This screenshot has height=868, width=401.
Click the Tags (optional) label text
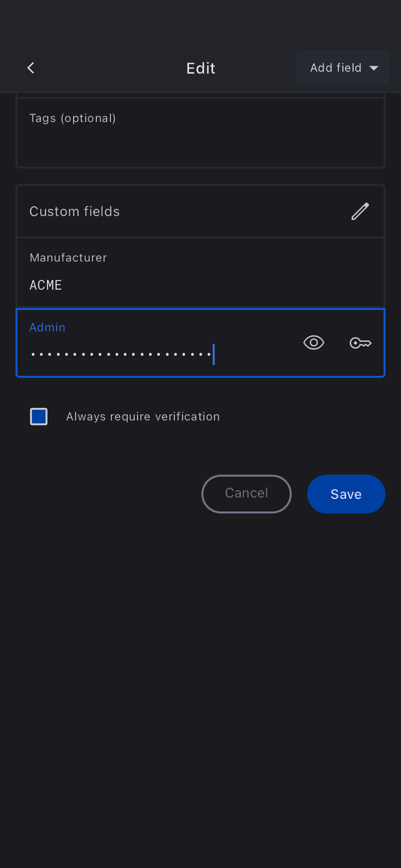(x=73, y=118)
